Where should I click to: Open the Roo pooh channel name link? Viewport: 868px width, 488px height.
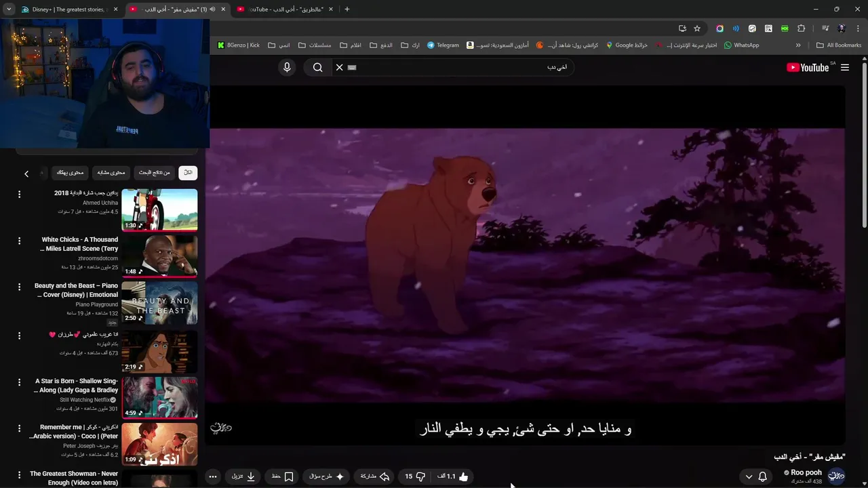(806, 472)
